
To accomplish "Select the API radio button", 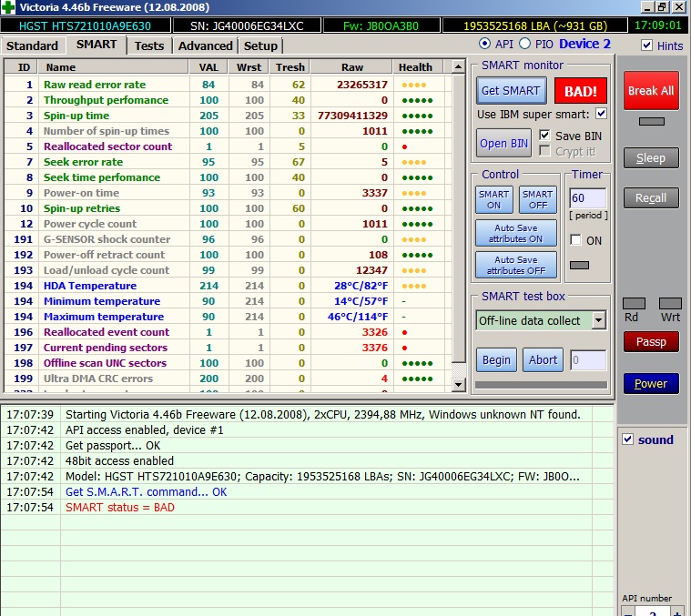I will (484, 44).
